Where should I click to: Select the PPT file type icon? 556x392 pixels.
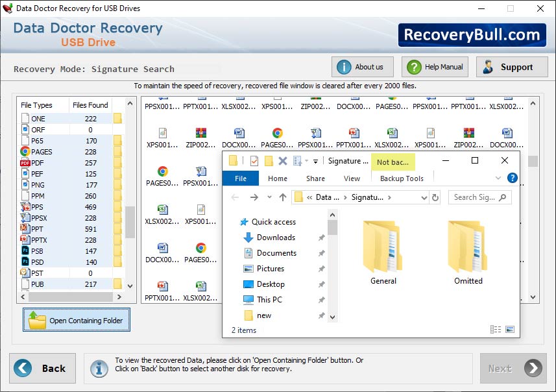pos(25,229)
